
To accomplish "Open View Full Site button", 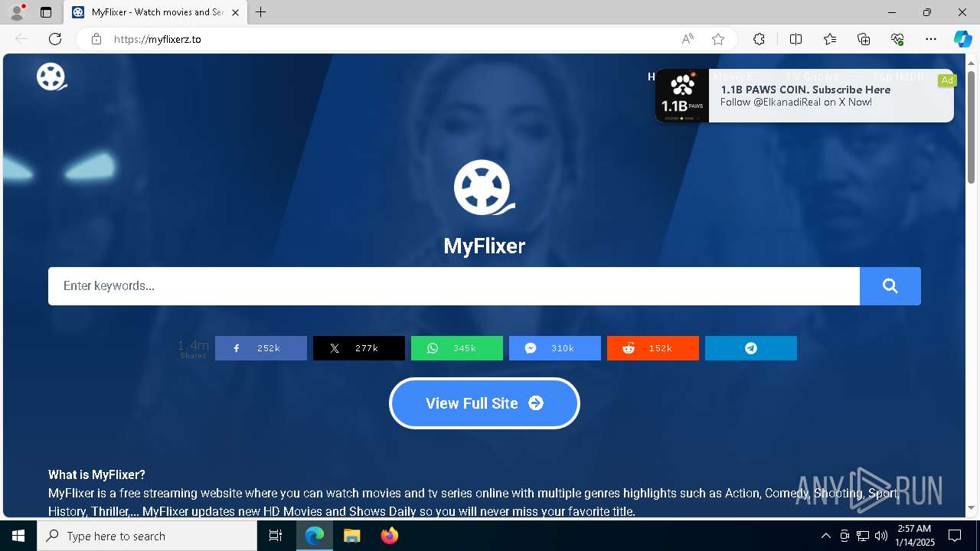I will click(485, 403).
